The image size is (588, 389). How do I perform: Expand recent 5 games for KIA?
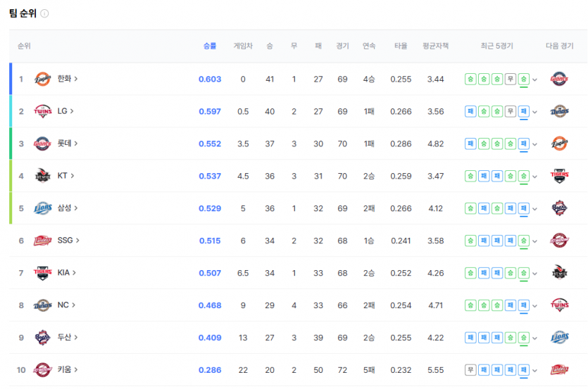pyautogui.click(x=534, y=273)
